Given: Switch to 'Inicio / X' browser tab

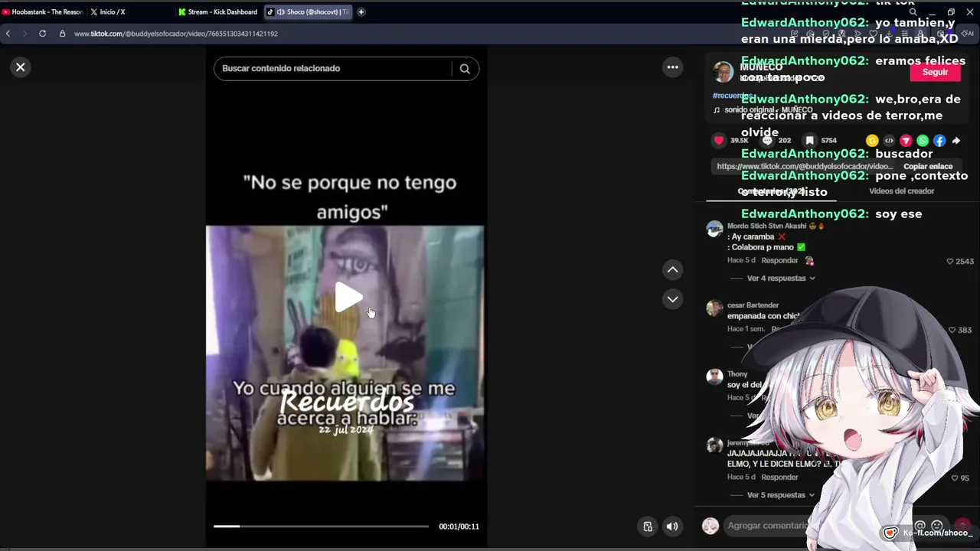Looking at the screenshot, I should click(x=111, y=12).
